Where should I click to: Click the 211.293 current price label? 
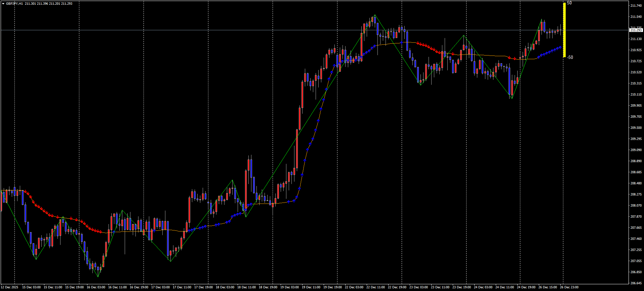[x=636, y=30]
